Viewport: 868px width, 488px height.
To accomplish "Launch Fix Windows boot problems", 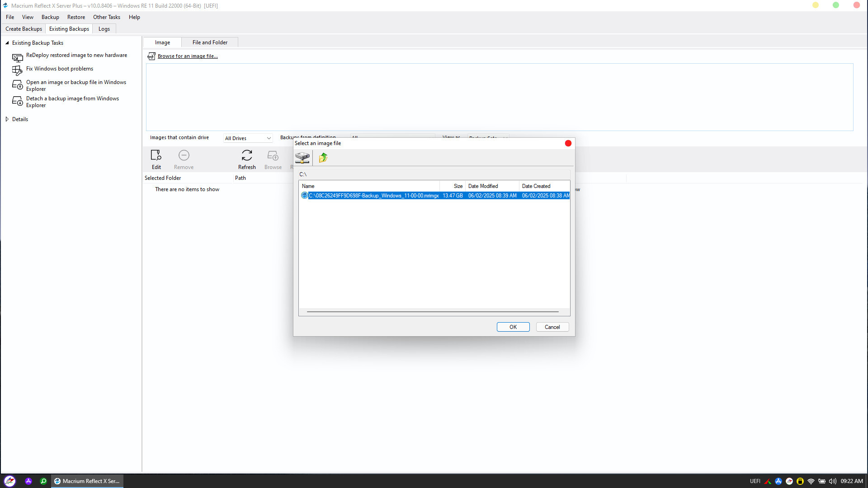I will tap(59, 69).
